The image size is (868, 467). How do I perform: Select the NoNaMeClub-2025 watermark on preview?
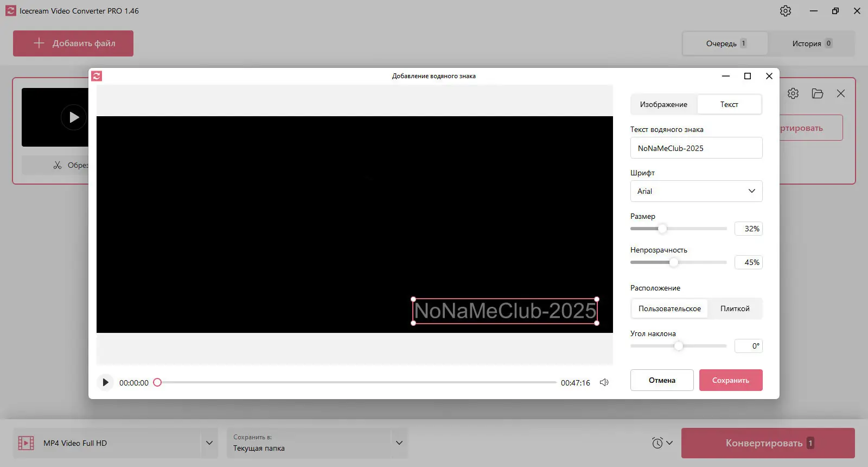click(505, 311)
